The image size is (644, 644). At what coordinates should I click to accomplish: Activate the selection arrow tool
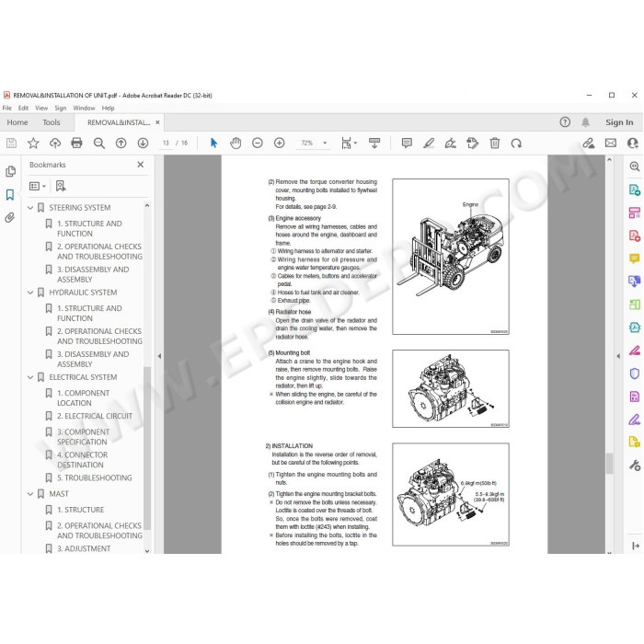point(213,143)
